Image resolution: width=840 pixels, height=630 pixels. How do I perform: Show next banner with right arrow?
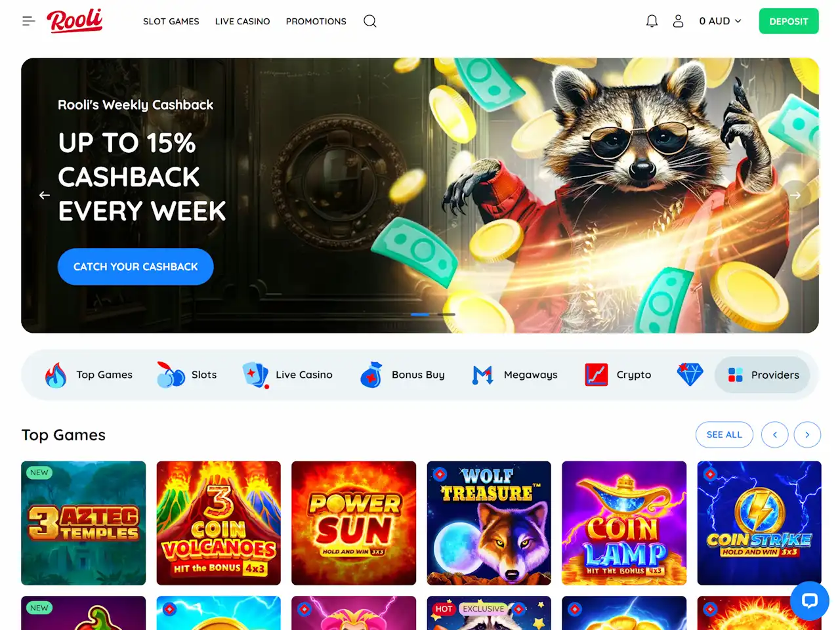795,195
